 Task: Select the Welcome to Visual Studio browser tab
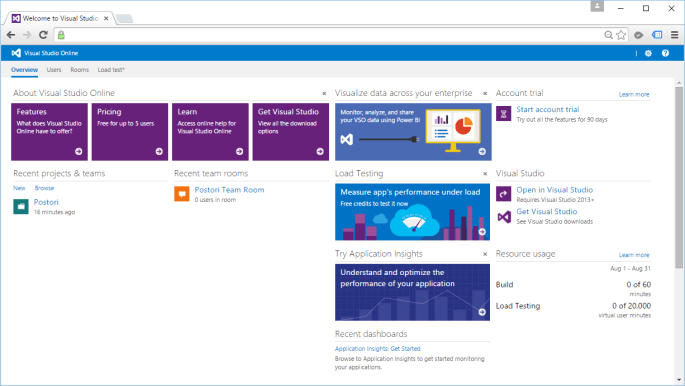tap(60, 18)
